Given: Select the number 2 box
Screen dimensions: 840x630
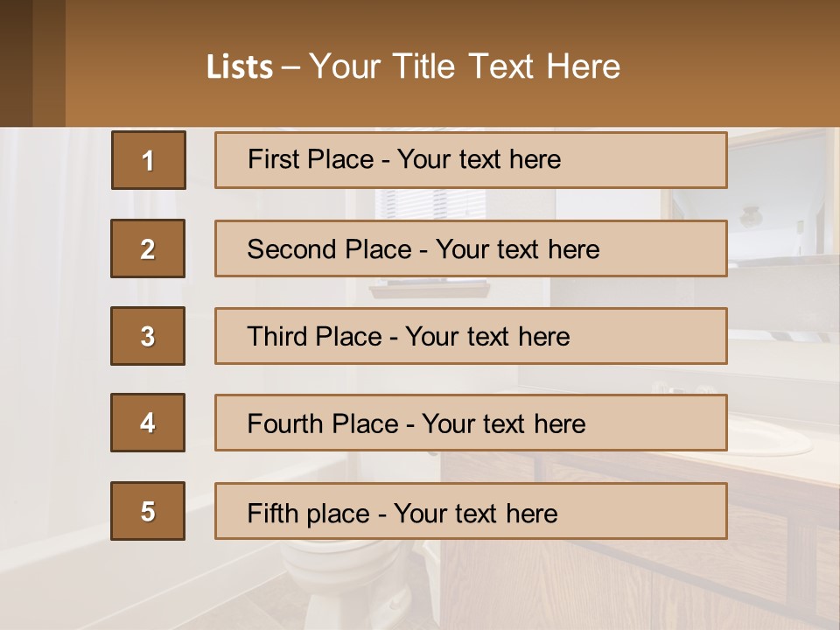Looking at the screenshot, I should coord(148,248).
